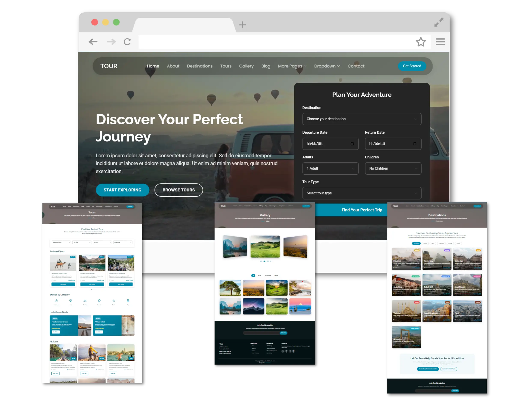Click the browser back arrow icon

pyautogui.click(x=93, y=42)
